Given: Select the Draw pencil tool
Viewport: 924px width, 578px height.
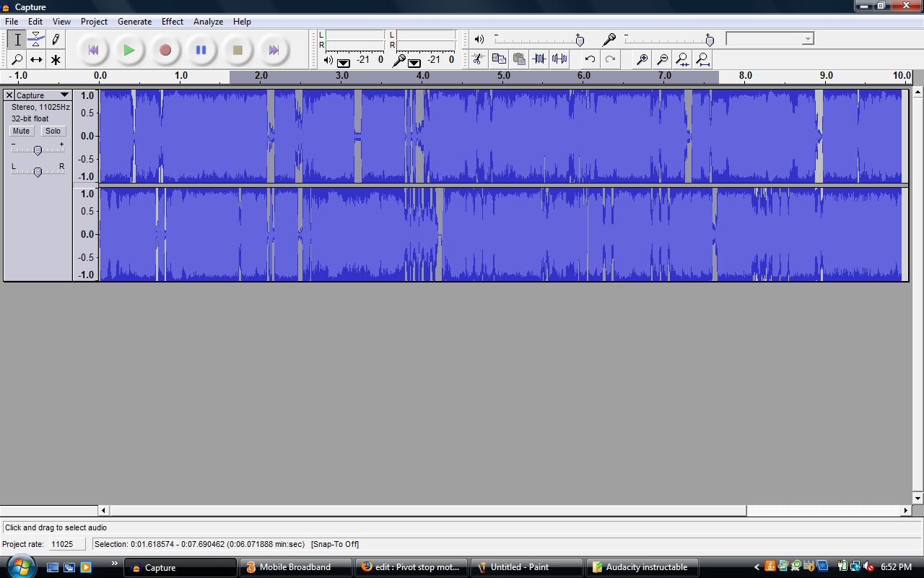Looking at the screenshot, I should pos(56,40).
